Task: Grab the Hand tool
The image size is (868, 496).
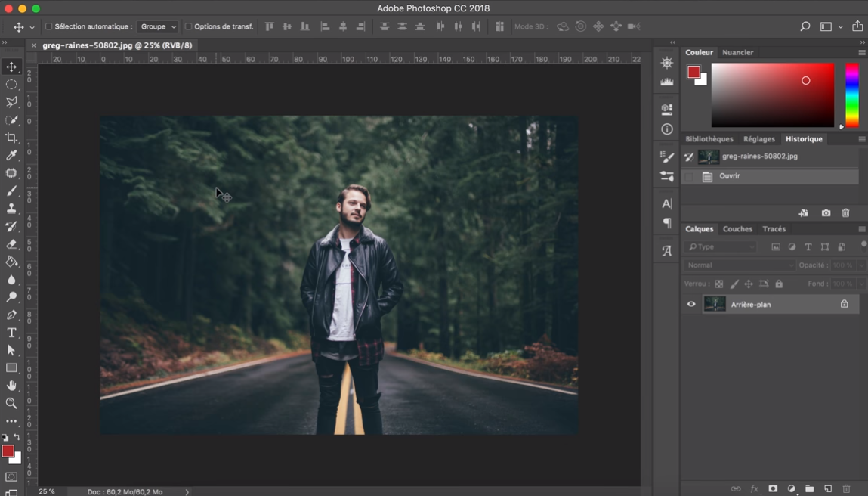Action: [11, 386]
